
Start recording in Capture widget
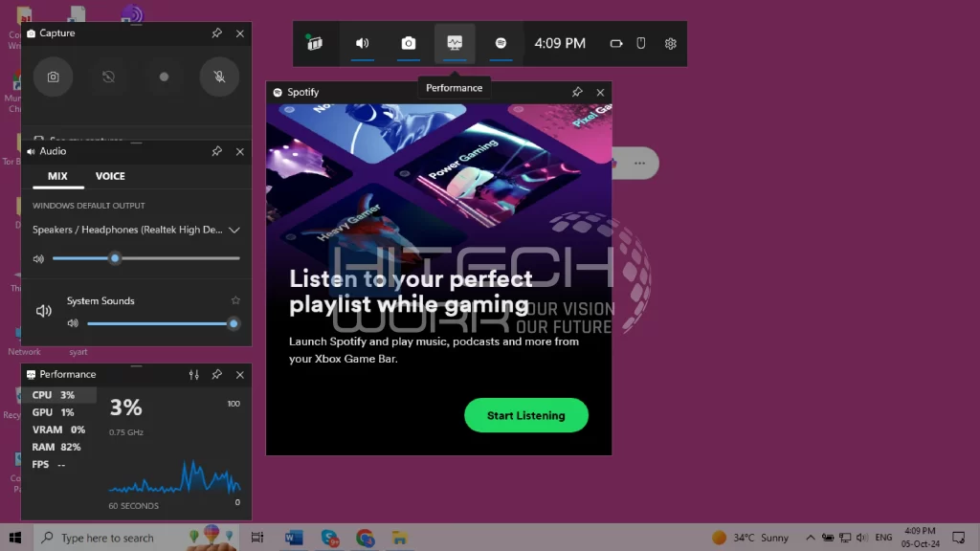(164, 77)
